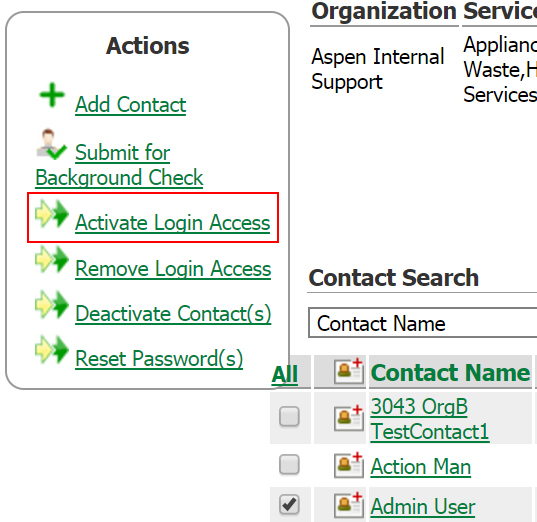537x522 pixels.
Task: Click the arrows icon beside Reset Password(s)
Action: pos(52,349)
